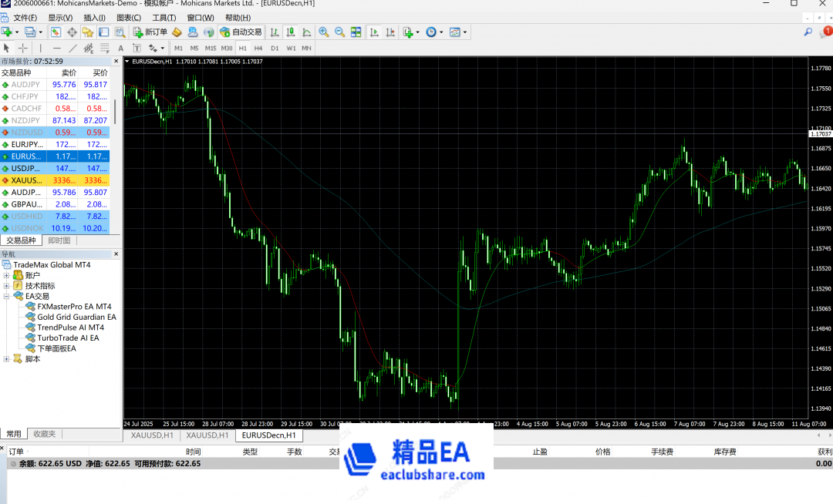
Task: Select the trendline drawing tool
Action: point(73,49)
